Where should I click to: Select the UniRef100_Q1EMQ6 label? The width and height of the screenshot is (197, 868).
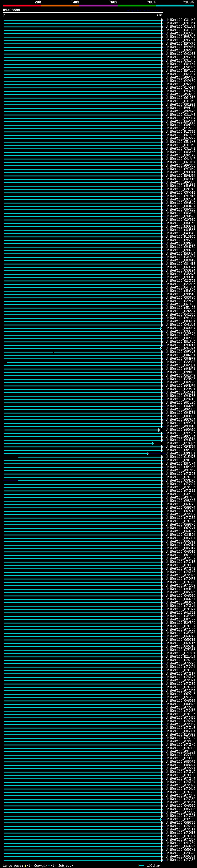tap(180, 457)
